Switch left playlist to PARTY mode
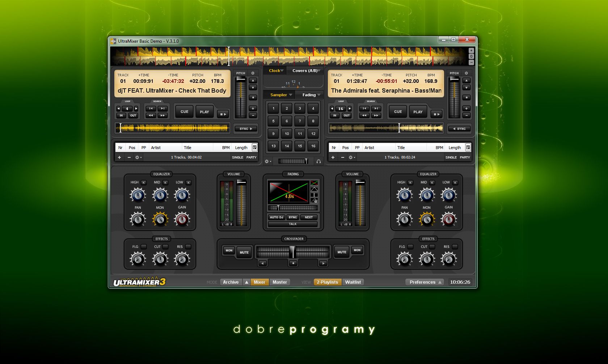 tap(251, 157)
